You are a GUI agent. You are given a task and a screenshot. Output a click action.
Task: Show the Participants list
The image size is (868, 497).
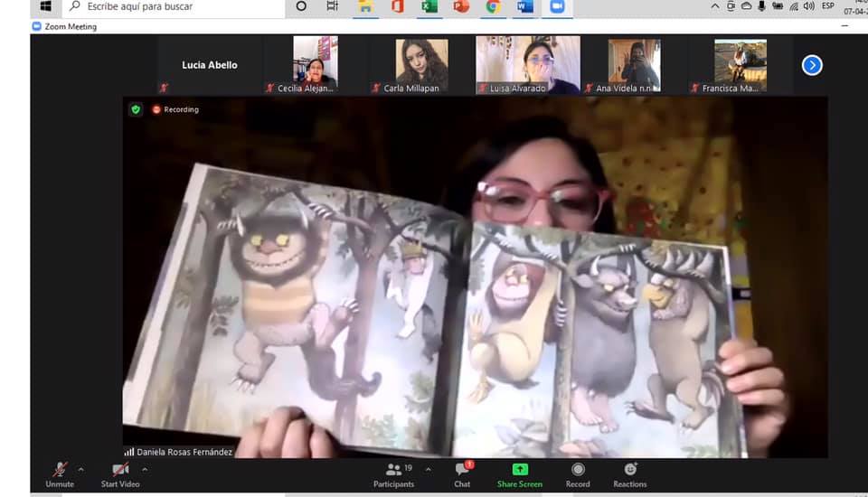pos(393,474)
